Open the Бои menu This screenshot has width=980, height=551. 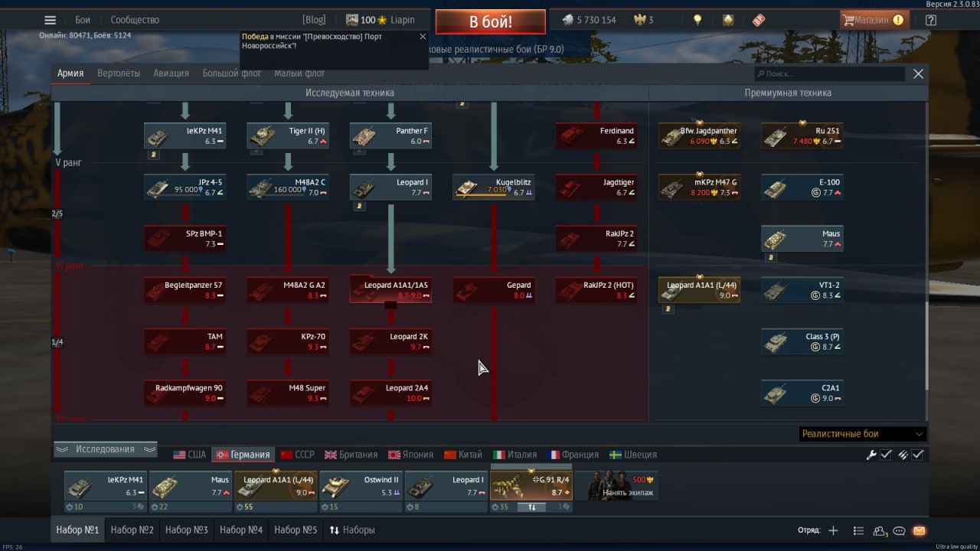tap(83, 20)
